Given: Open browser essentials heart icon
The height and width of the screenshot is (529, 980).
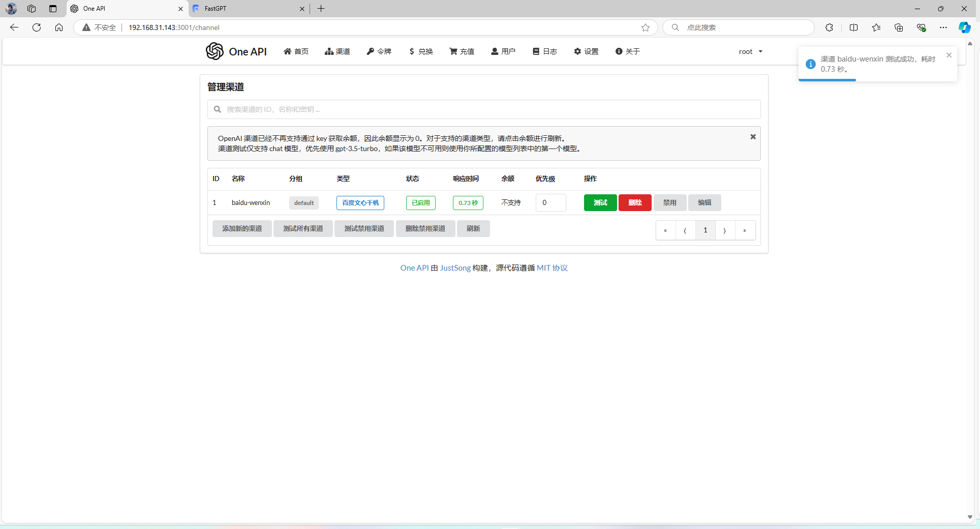Looking at the screenshot, I should [x=921, y=27].
